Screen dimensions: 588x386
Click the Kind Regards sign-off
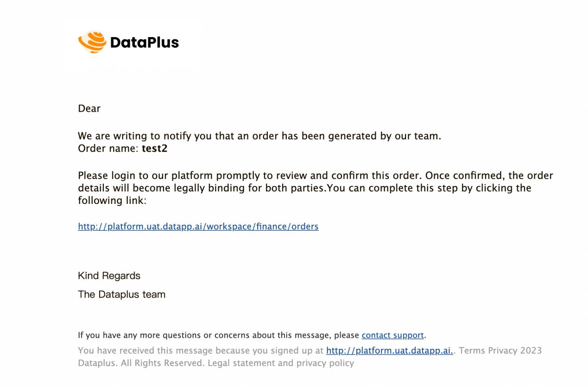click(109, 276)
